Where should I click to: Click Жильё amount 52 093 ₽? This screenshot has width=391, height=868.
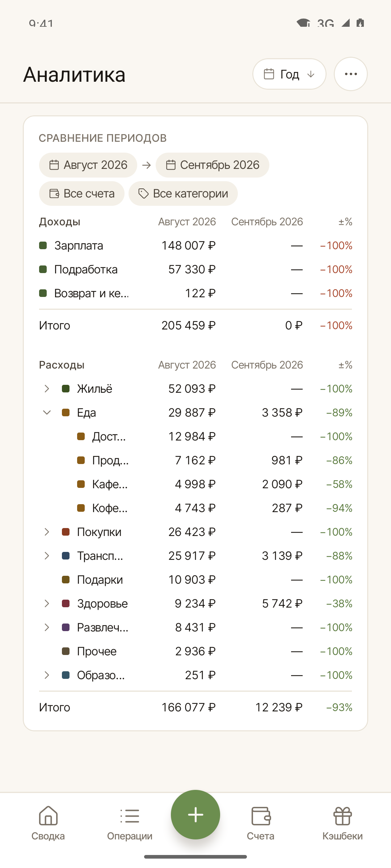point(192,389)
